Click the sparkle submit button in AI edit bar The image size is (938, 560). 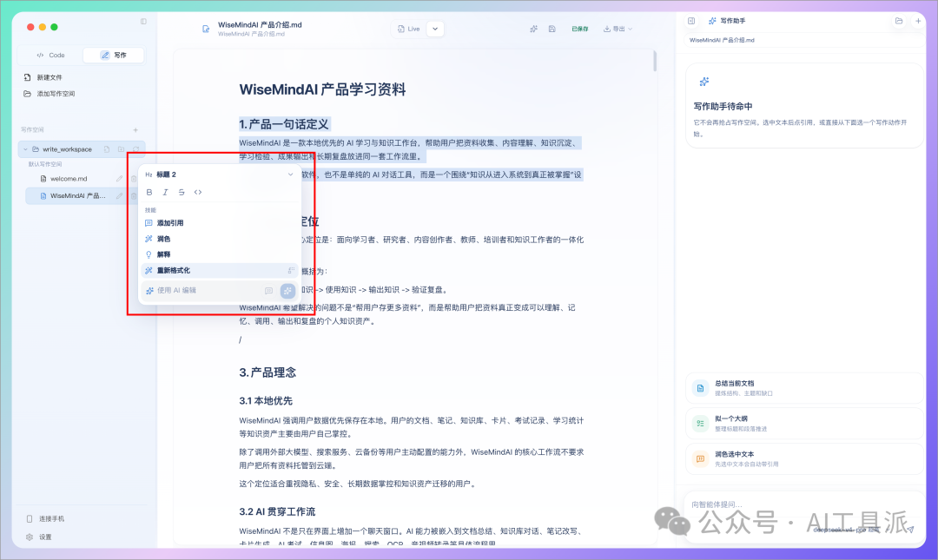(287, 291)
